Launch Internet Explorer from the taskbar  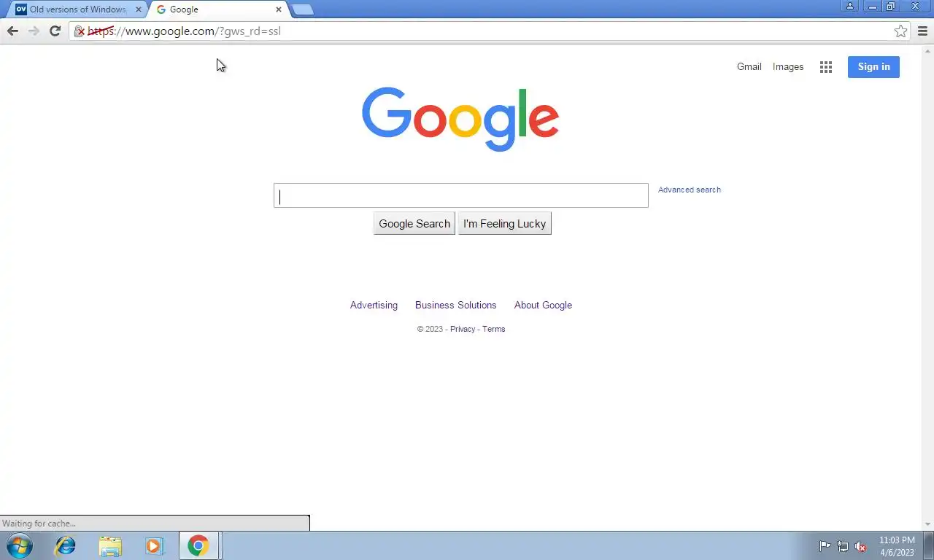(66, 545)
